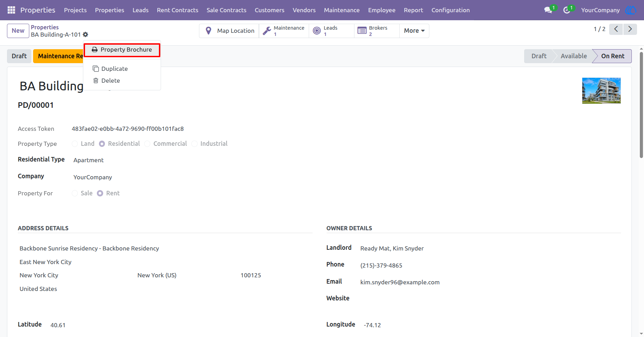644x337 pixels.
Task: Open the Report menu
Action: click(x=413, y=10)
